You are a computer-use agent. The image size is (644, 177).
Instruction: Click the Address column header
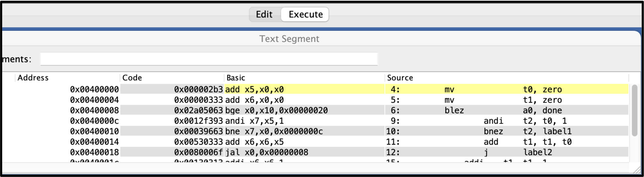point(33,78)
